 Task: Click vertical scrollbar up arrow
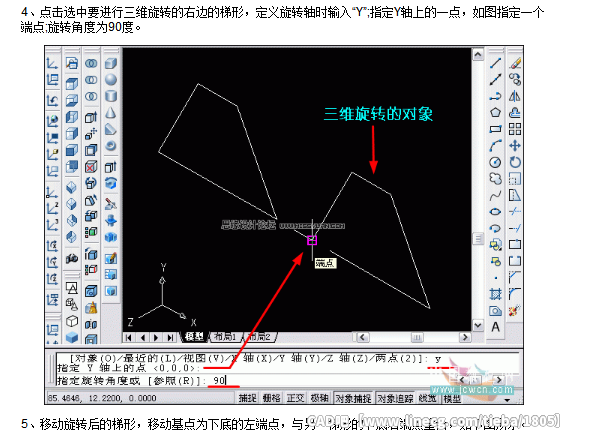[478, 55]
